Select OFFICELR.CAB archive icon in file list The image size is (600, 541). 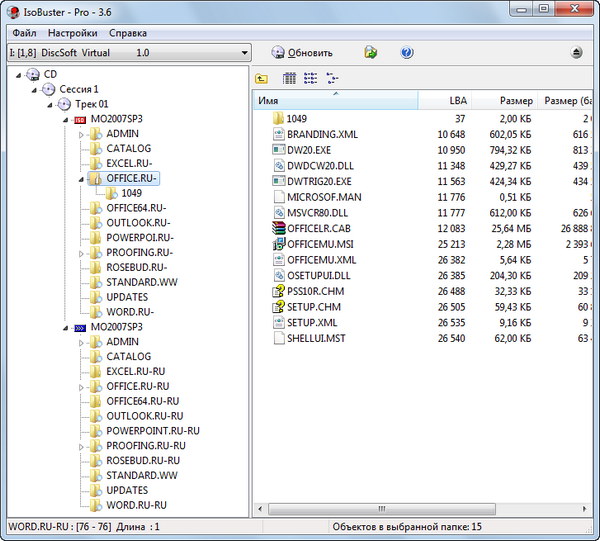(x=279, y=228)
